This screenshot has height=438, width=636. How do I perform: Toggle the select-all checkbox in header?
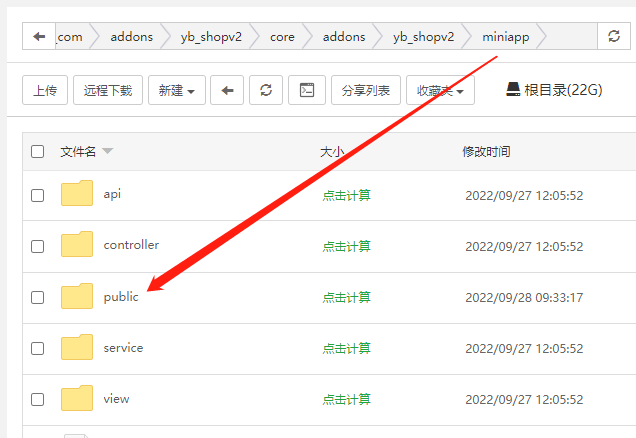(37, 151)
